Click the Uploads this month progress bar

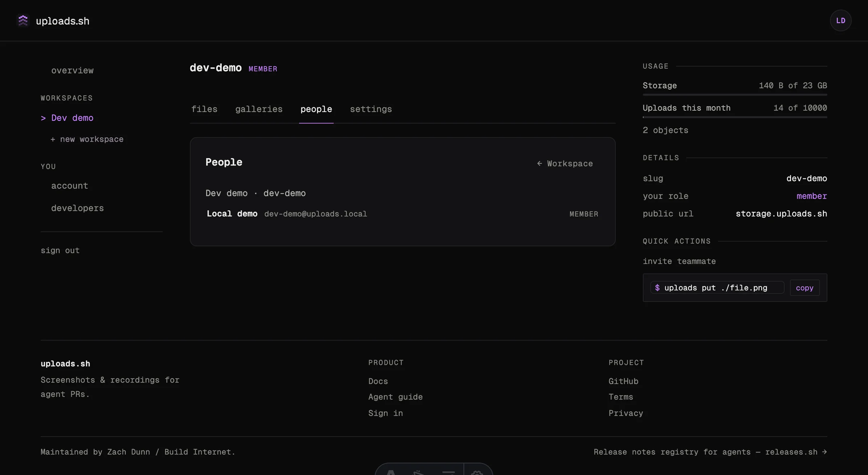735,117
